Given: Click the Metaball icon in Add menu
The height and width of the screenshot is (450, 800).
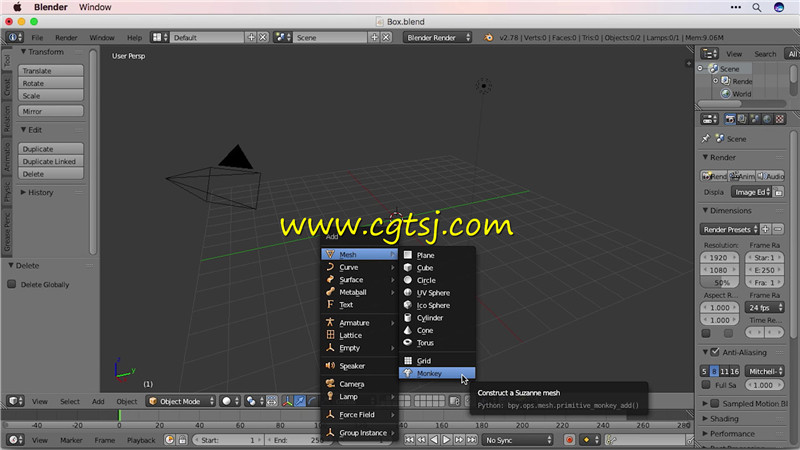Looking at the screenshot, I should point(330,292).
